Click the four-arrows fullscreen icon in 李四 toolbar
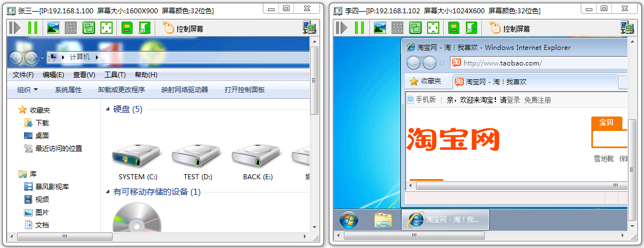Image resolution: width=644 pixels, height=248 pixels. point(433,28)
